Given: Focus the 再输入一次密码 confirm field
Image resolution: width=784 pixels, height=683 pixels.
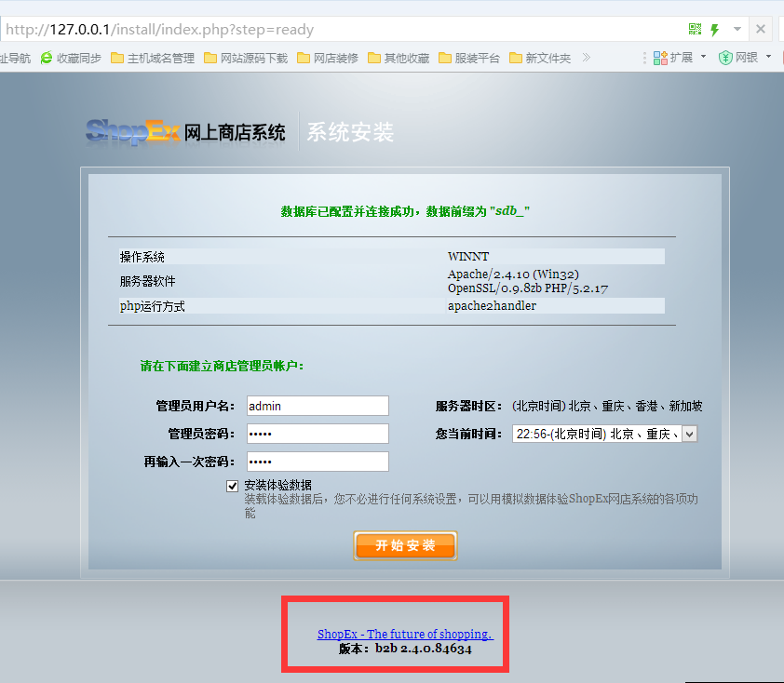Looking at the screenshot, I should (x=318, y=462).
